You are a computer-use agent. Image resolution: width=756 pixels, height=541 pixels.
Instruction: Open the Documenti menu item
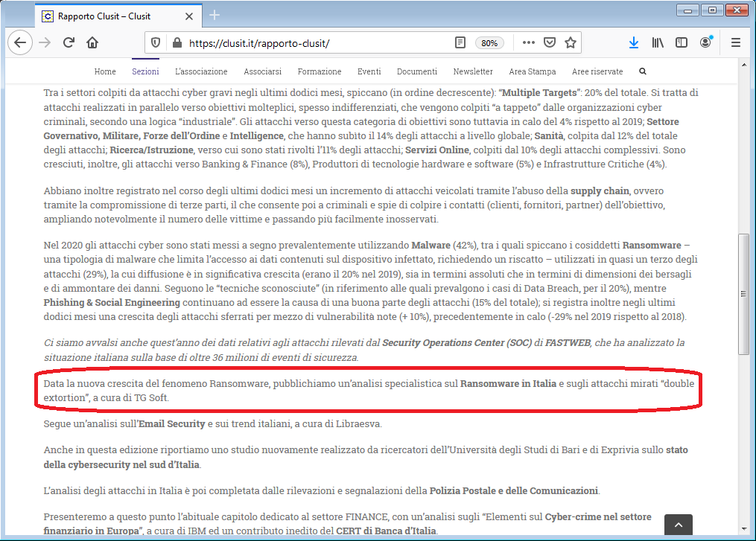[x=416, y=71]
